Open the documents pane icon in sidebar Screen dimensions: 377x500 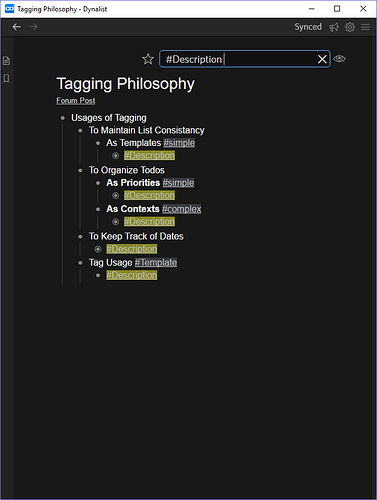[x=6, y=61]
